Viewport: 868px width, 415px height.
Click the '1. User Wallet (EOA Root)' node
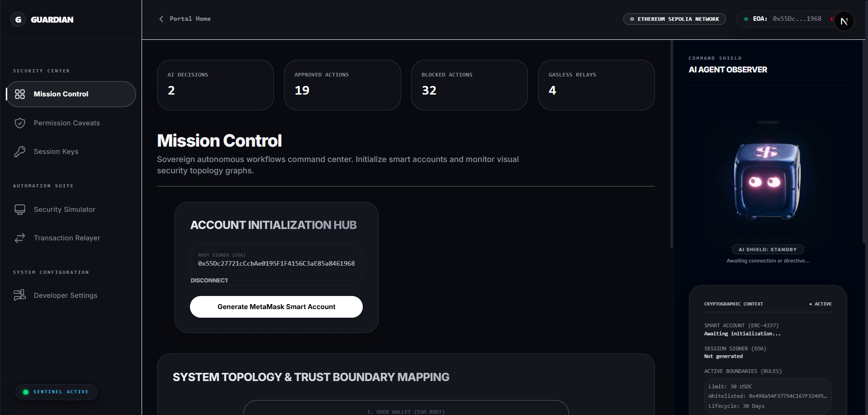[406, 408]
